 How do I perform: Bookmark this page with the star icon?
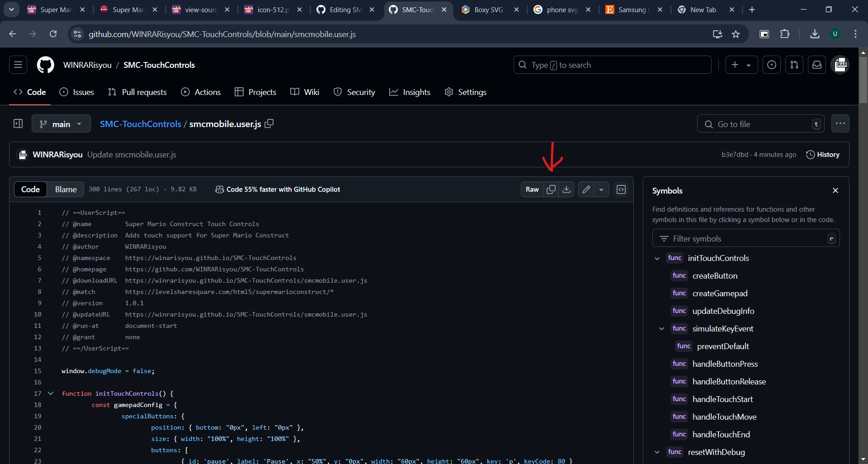tap(736, 34)
